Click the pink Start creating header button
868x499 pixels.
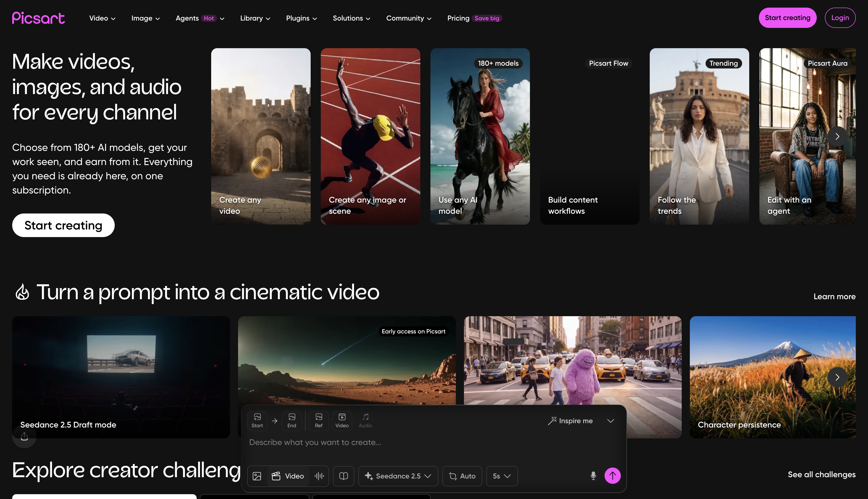pyautogui.click(x=787, y=18)
